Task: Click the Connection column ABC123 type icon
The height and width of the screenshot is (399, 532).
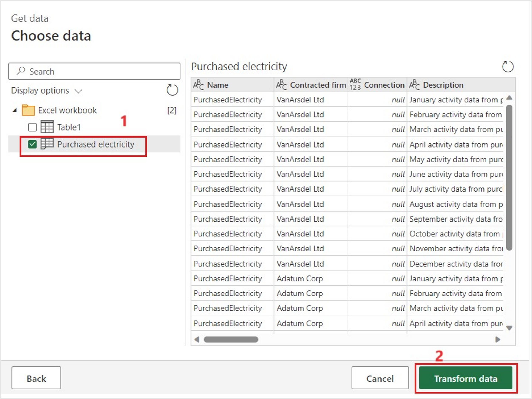Action: (355, 84)
